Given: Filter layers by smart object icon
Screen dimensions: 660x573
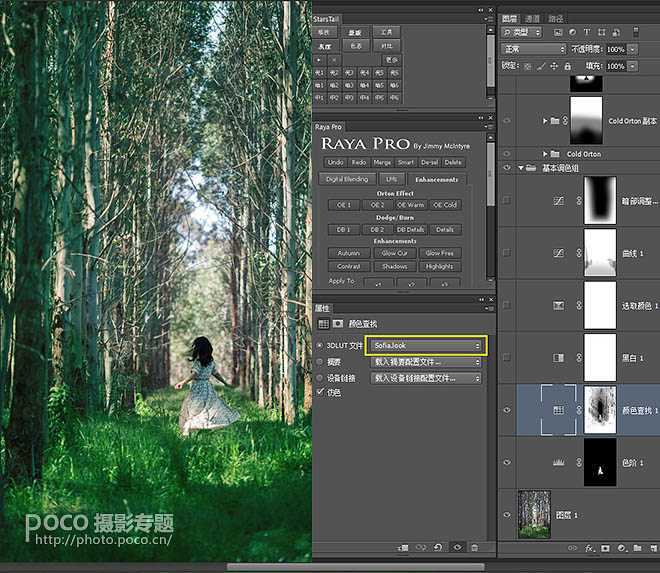Looking at the screenshot, I should pos(616,32).
